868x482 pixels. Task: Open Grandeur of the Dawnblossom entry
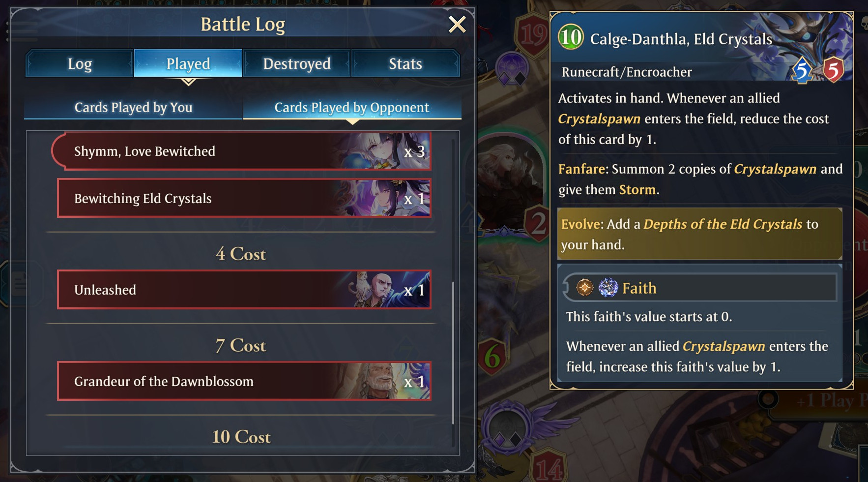click(x=244, y=381)
